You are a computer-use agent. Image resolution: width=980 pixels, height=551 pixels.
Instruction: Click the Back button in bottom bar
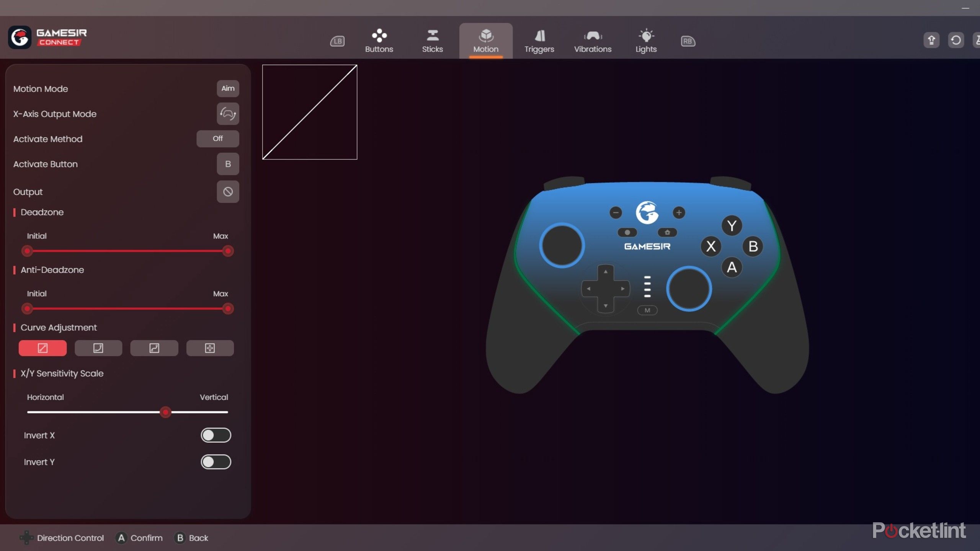point(192,538)
